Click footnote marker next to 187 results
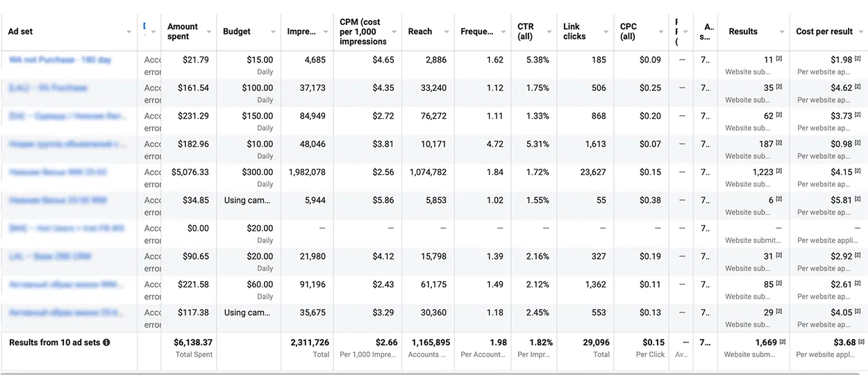Viewport: 868px width, 375px height. pos(779,144)
